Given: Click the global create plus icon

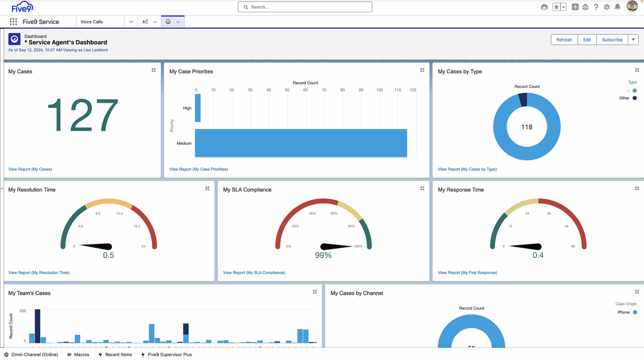Looking at the screenshot, I should [575, 7].
